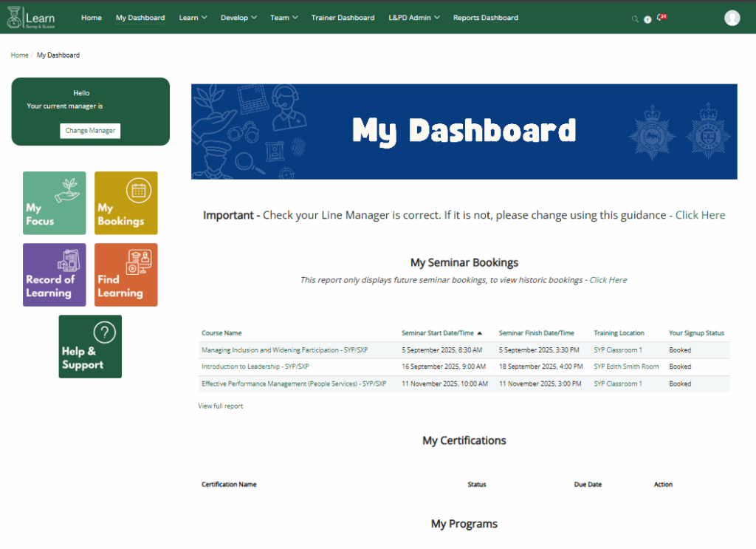Viewport: 756px width, 549px height.
Task: Open the Find Learning tile
Action: (126, 275)
